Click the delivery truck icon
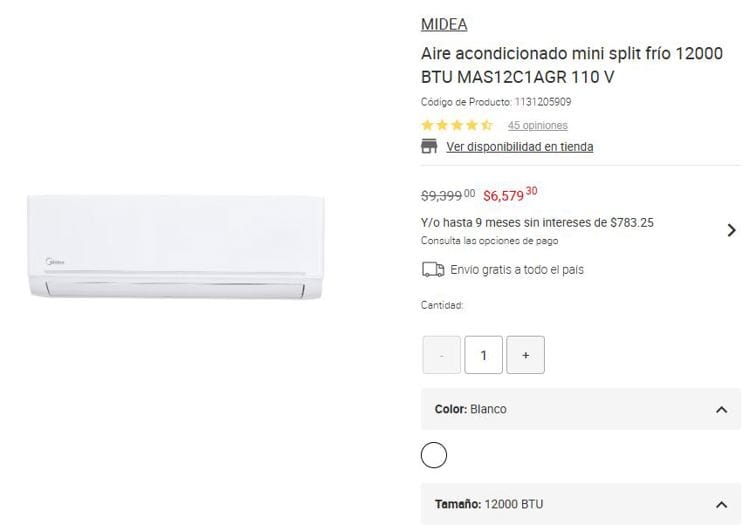The height and width of the screenshot is (531, 750). pyautogui.click(x=433, y=270)
